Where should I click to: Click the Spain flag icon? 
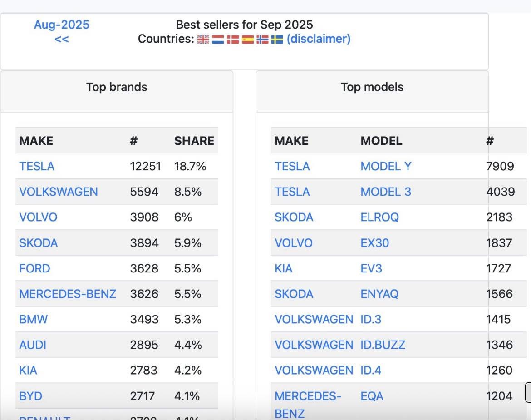(x=248, y=40)
